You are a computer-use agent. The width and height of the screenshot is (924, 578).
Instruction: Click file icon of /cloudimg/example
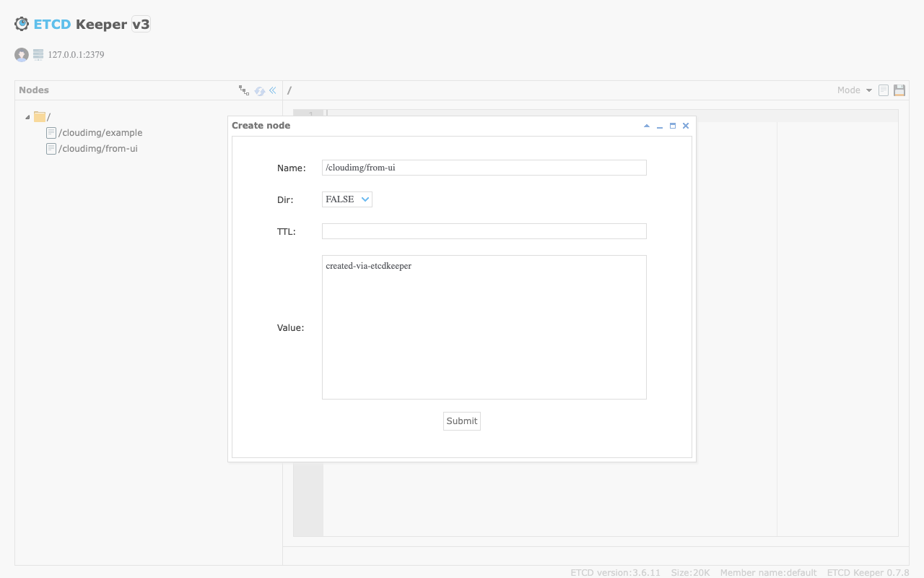(51, 133)
